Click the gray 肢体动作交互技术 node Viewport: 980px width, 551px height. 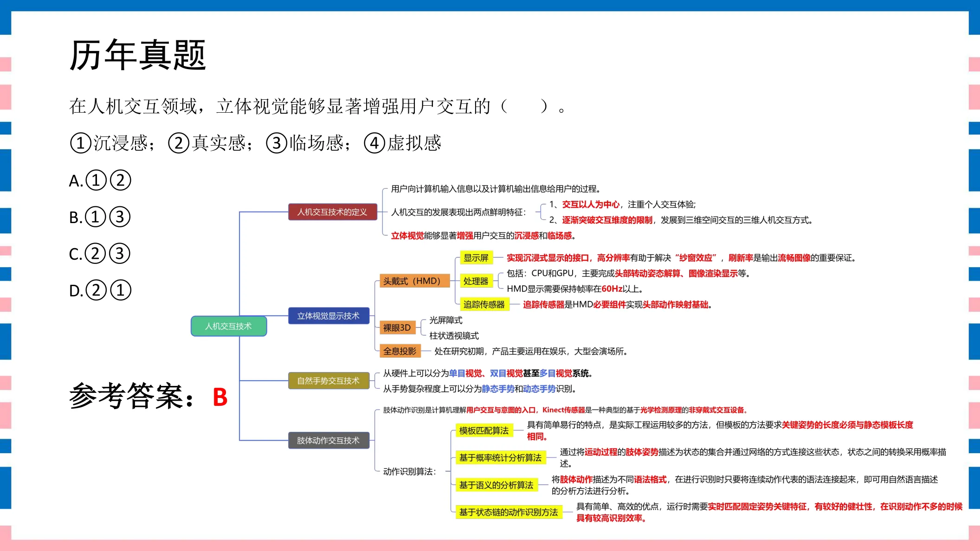point(329,440)
